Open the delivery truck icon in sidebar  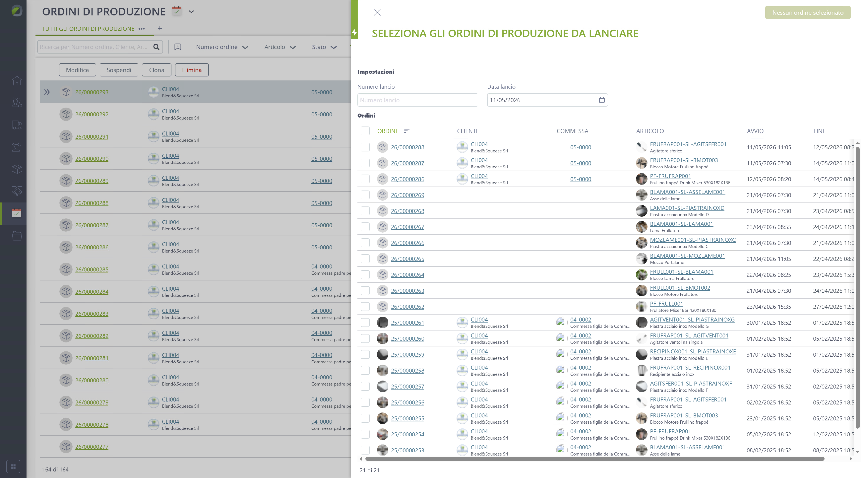17,125
